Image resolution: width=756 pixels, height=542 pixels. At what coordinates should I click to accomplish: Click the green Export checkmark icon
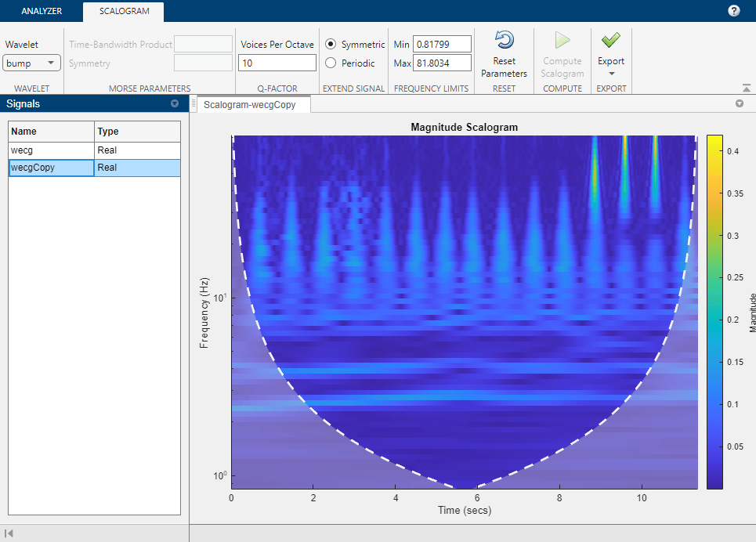click(610, 40)
